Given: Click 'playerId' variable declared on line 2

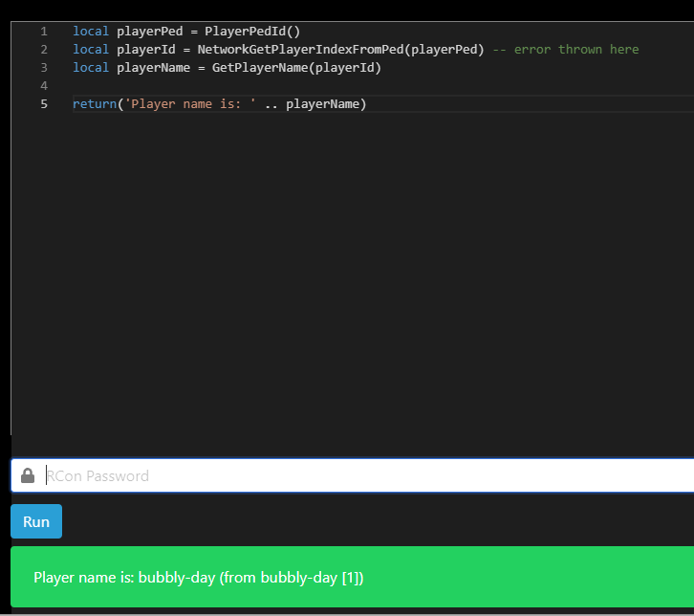Looking at the screenshot, I should pos(146,50).
